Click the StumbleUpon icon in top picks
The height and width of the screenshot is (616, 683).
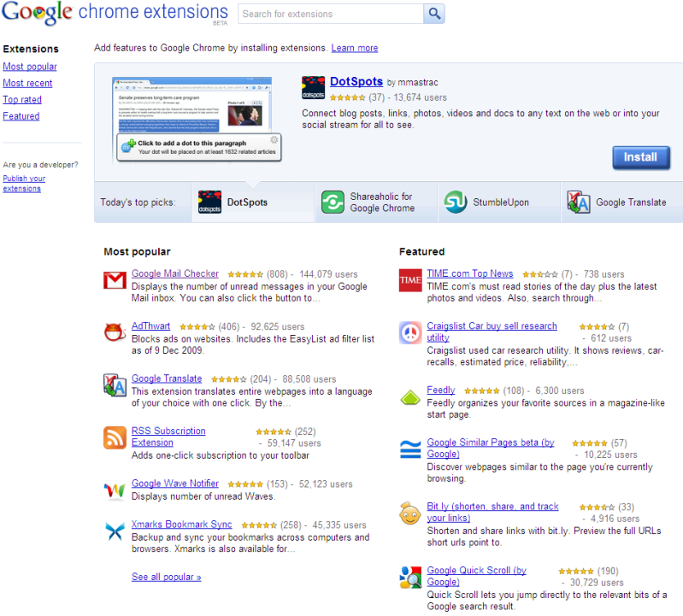(456, 202)
